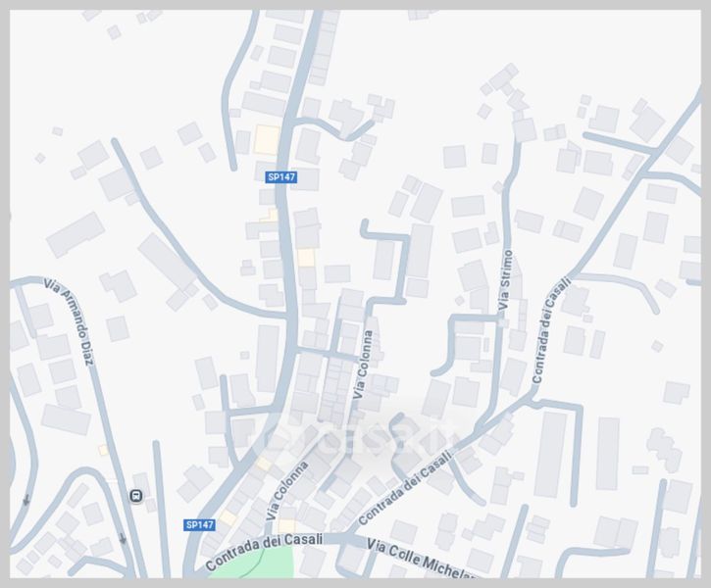Click the upper SP147 road badge
Viewport: 711px width, 588px height.
click(281, 177)
